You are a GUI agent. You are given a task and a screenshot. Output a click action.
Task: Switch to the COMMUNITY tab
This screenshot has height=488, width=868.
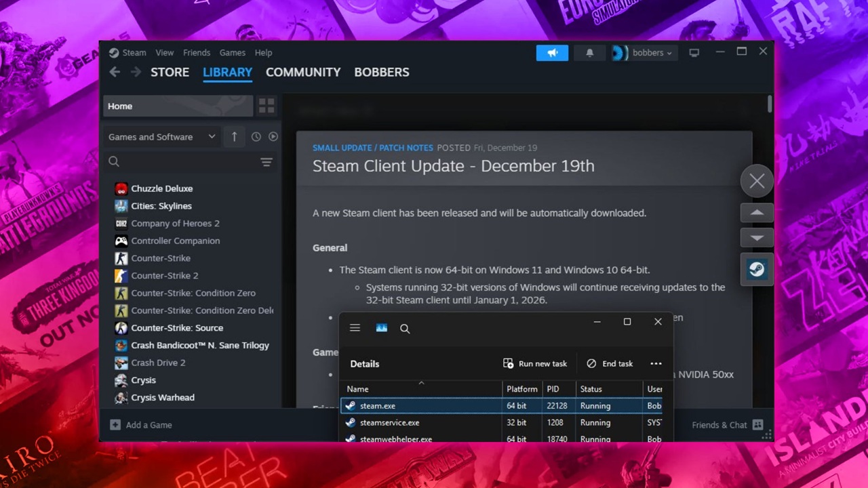click(303, 72)
